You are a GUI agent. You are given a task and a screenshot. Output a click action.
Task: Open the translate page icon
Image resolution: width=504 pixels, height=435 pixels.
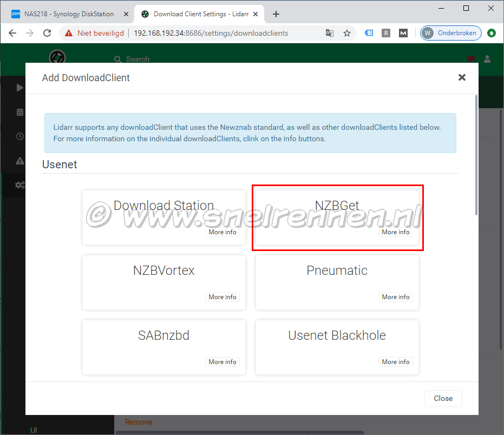330,33
